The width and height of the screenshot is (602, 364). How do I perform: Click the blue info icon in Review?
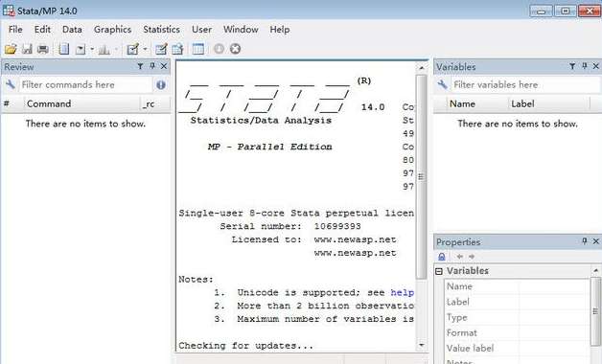161,84
